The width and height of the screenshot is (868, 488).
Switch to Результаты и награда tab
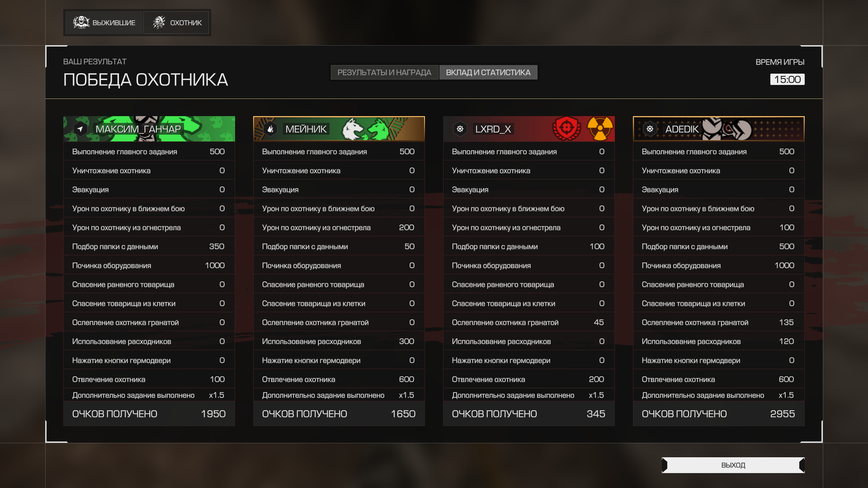[x=384, y=72]
